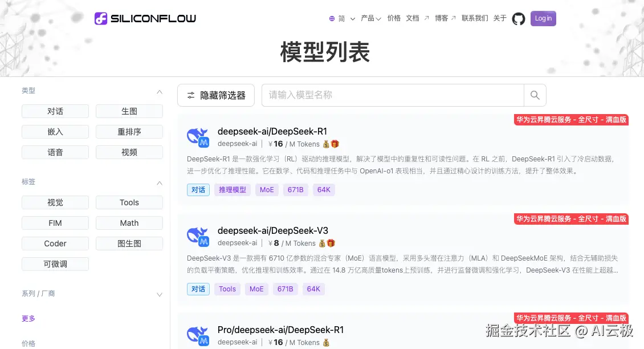The image size is (644, 349).
Task: Open the 文档 nav link
Action: point(417,18)
